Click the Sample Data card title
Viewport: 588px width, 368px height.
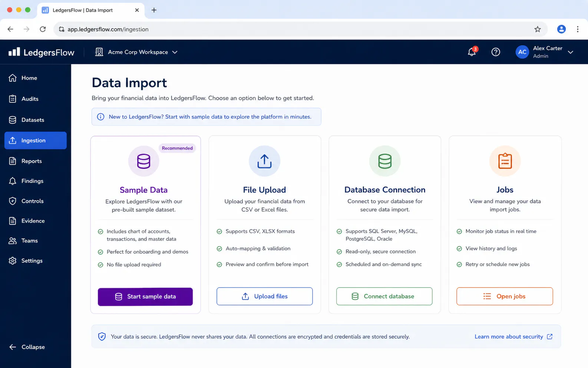[143, 190]
